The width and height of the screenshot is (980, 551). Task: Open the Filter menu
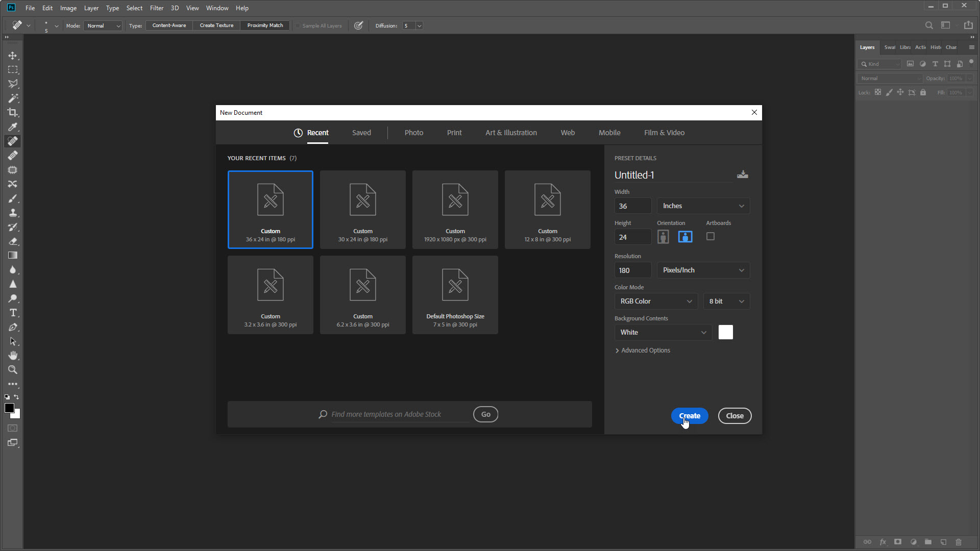pyautogui.click(x=156, y=8)
